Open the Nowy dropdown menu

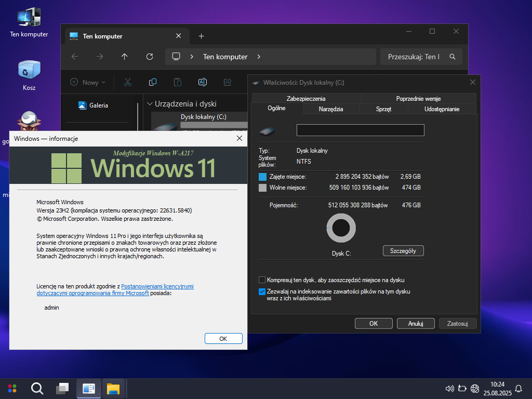pos(88,82)
